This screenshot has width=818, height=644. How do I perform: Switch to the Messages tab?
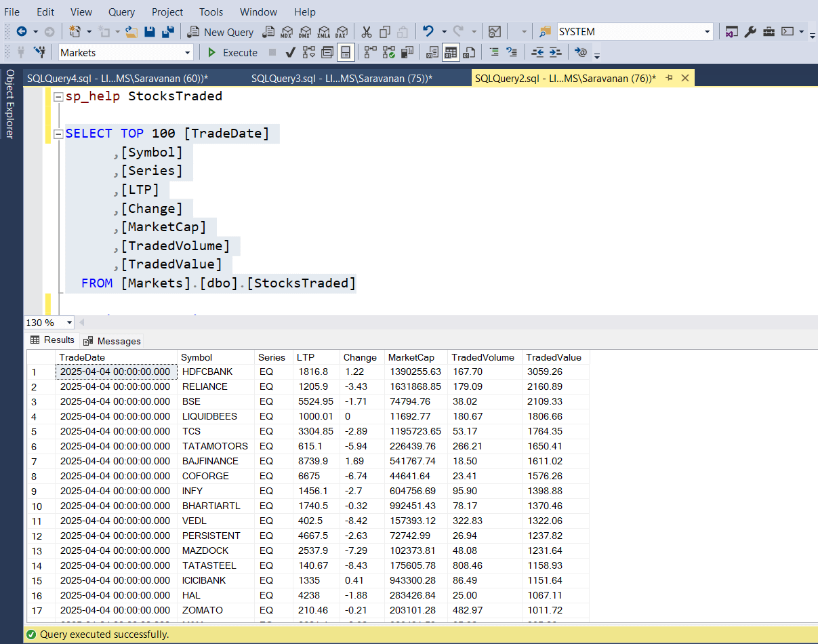[x=112, y=341]
